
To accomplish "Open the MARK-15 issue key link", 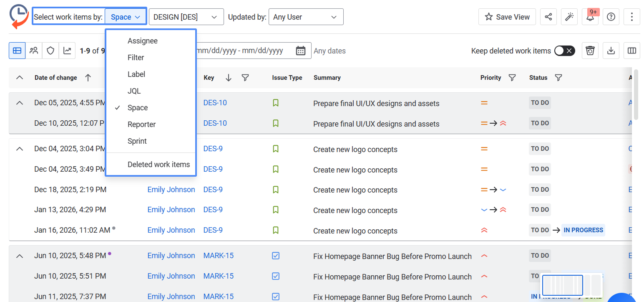I will 218,256.
